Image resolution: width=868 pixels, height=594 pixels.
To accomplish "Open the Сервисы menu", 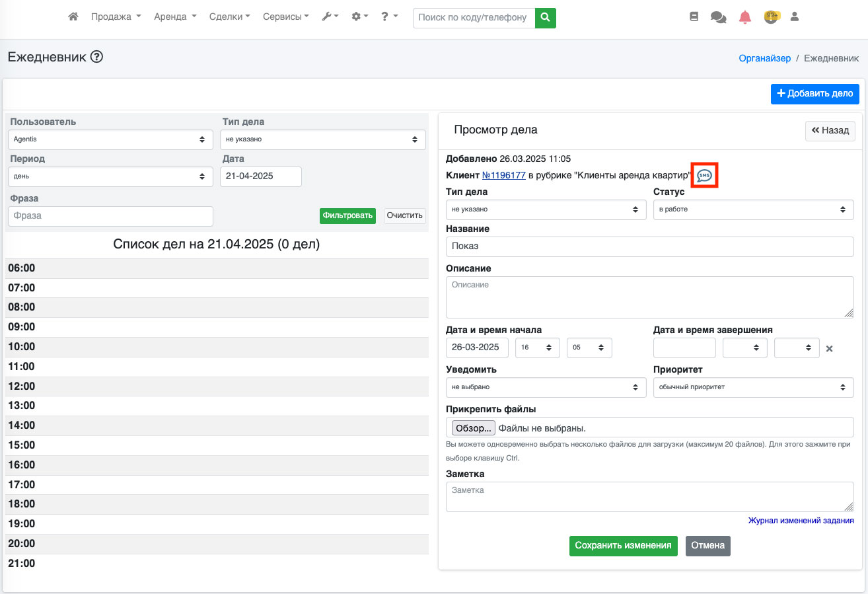I will click(285, 17).
